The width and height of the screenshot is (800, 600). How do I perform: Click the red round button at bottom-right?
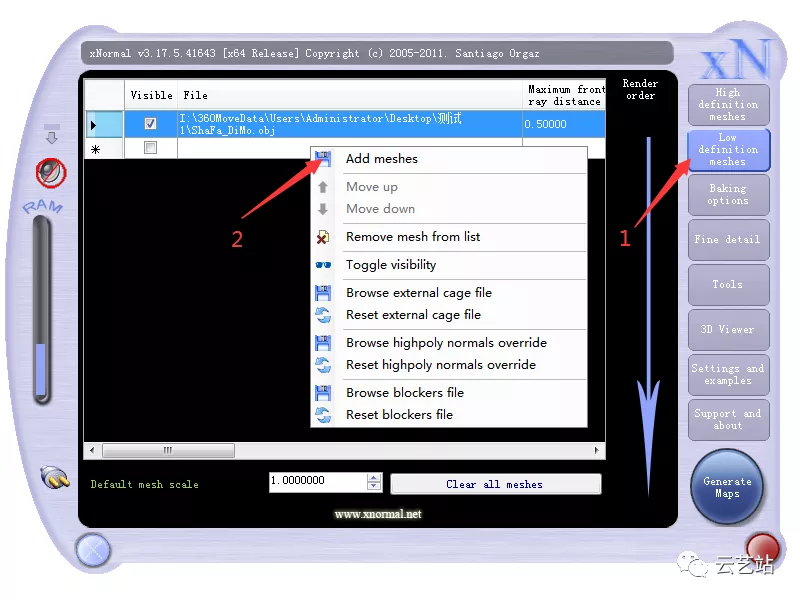[x=762, y=548]
